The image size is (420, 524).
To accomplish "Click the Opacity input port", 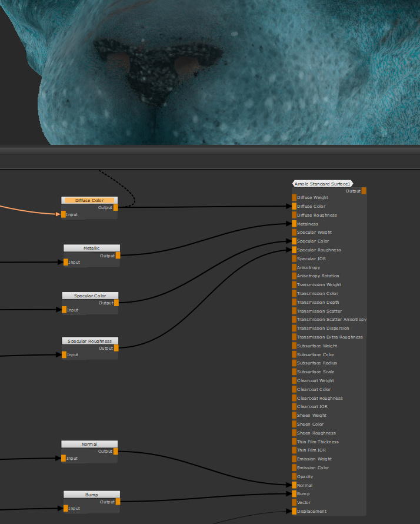I will point(294,476).
